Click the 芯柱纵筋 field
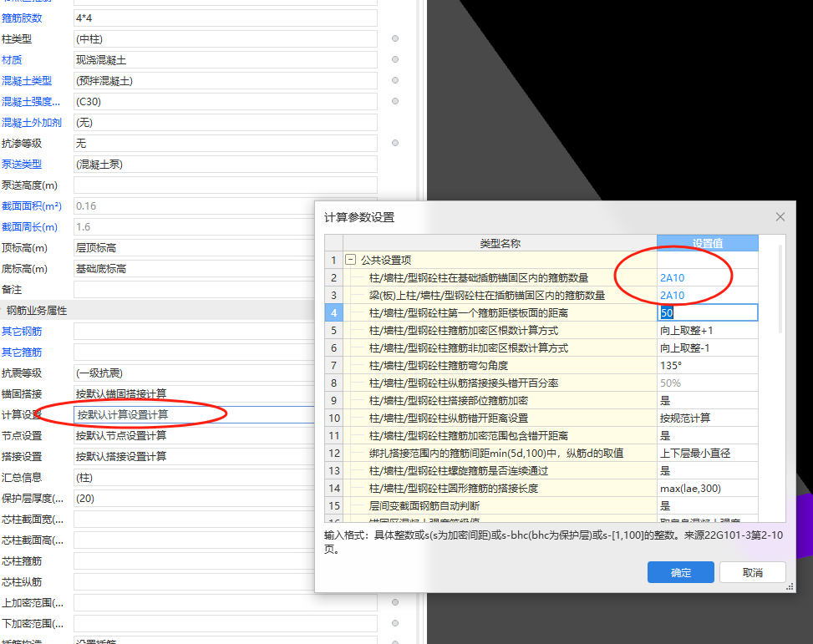Screen dimensions: 813x644 click(195, 582)
